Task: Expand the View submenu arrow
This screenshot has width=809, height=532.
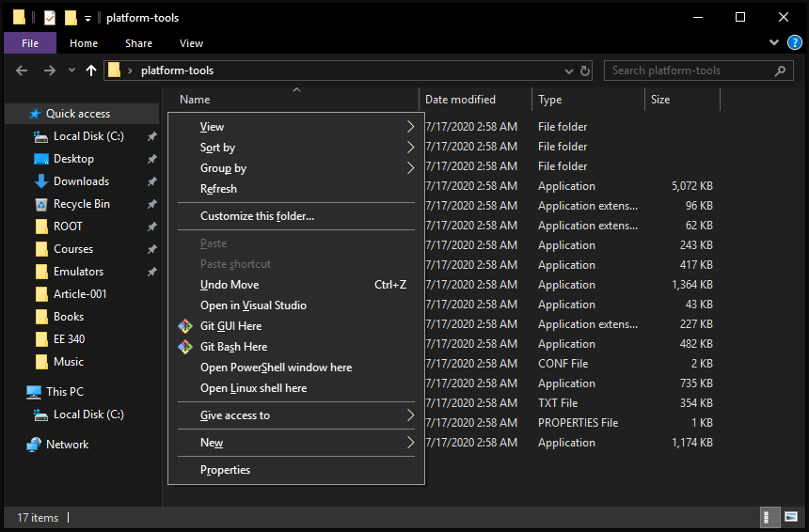Action: (x=411, y=126)
